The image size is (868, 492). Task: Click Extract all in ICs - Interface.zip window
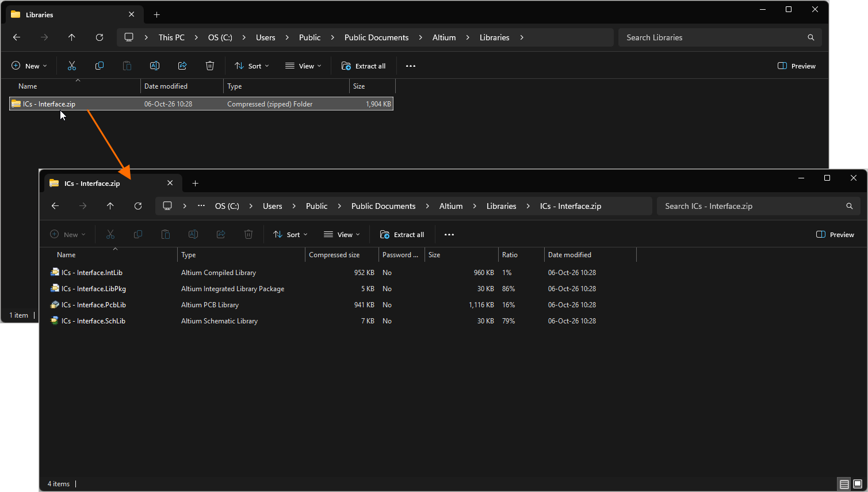(x=402, y=235)
